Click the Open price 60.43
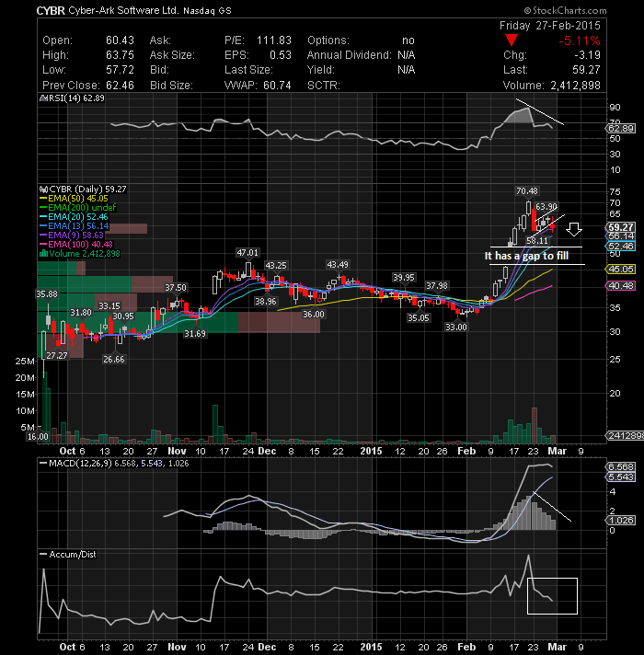Image resolution: width=644 pixels, height=655 pixels. (120, 40)
